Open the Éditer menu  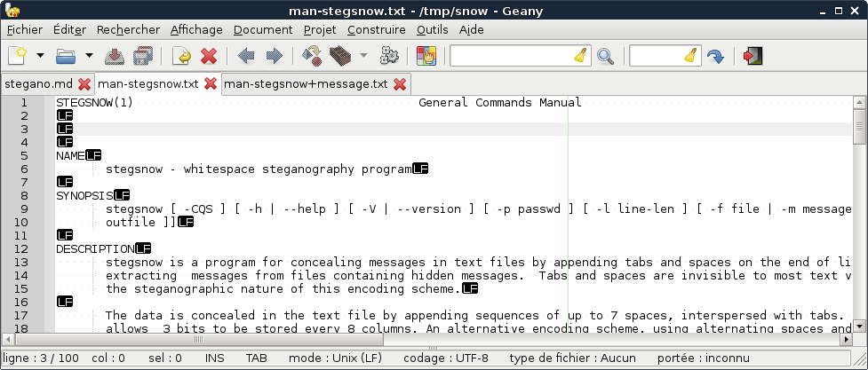click(70, 30)
